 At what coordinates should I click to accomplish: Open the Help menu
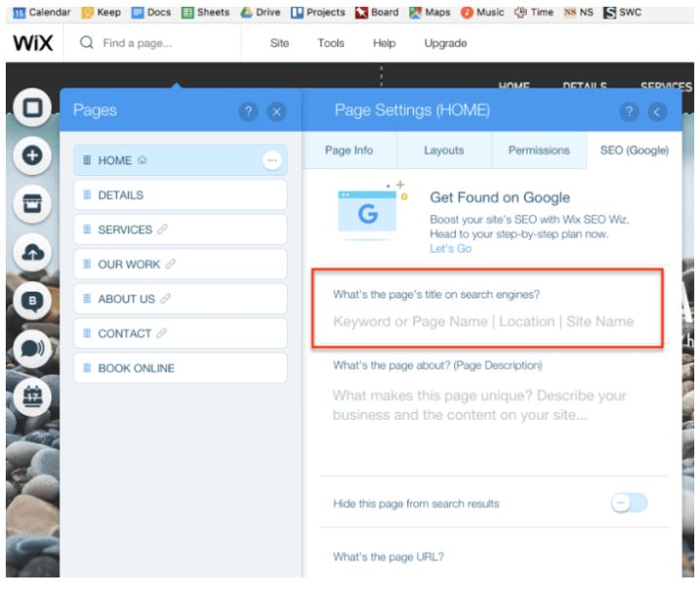pyautogui.click(x=384, y=44)
